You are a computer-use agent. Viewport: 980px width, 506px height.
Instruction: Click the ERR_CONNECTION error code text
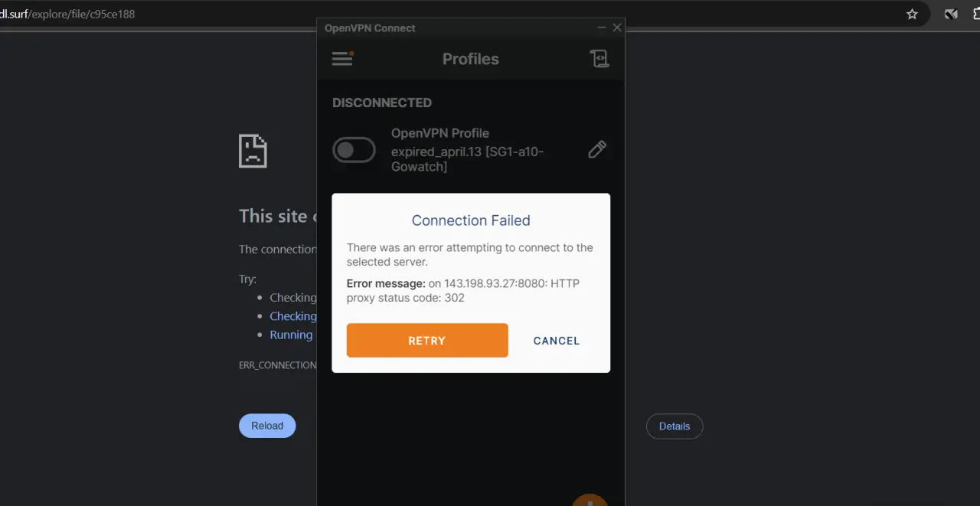(x=278, y=365)
